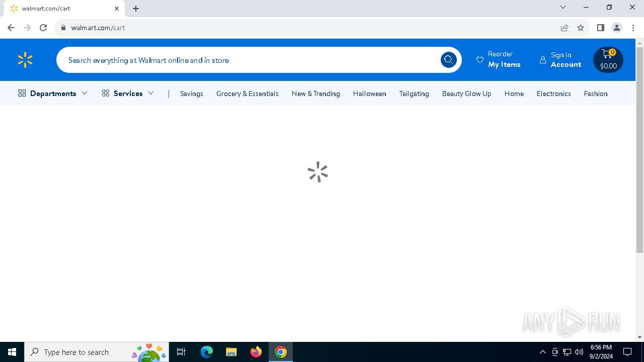Click the Services menu label
This screenshot has height=362, width=644.
tap(128, 94)
